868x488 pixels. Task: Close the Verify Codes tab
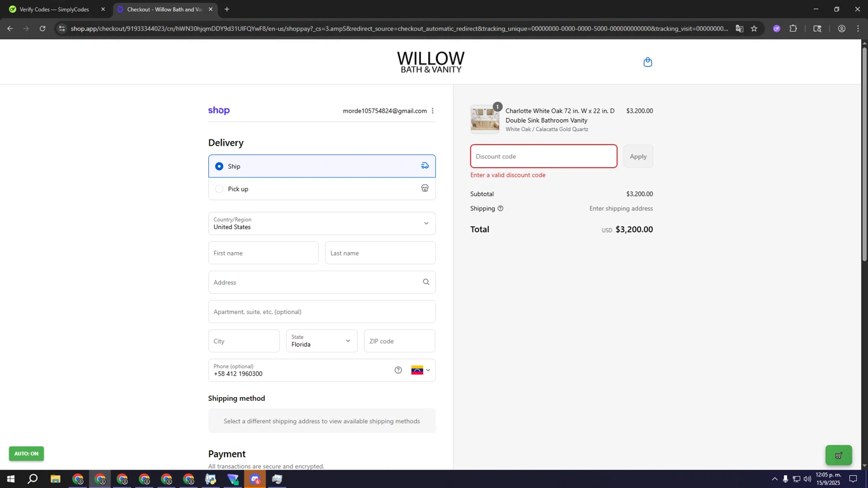coord(103,9)
